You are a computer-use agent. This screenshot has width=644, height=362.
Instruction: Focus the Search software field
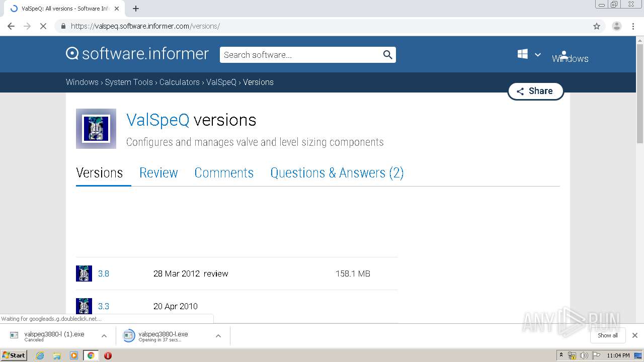301,55
